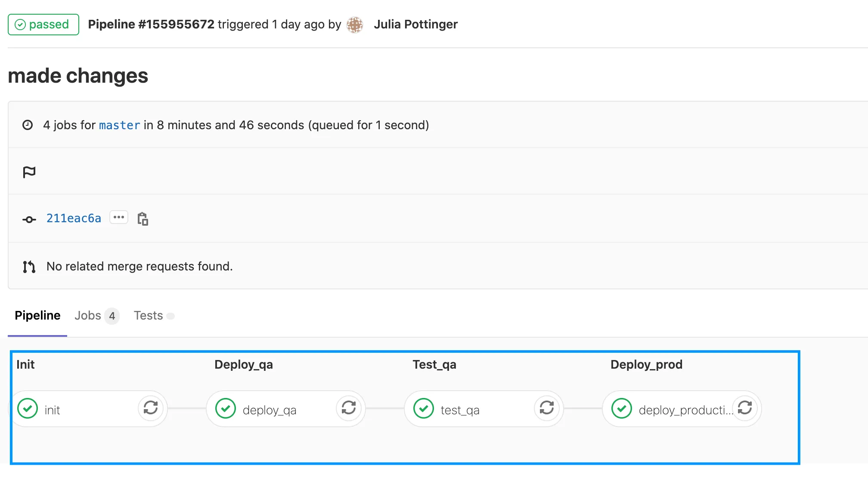
Task: Click the flag icon row
Action: (29, 172)
